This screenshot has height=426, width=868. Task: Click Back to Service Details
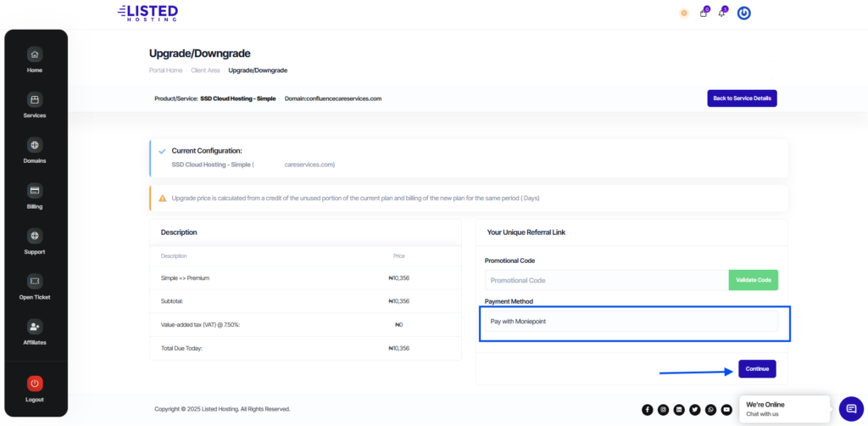pos(742,98)
